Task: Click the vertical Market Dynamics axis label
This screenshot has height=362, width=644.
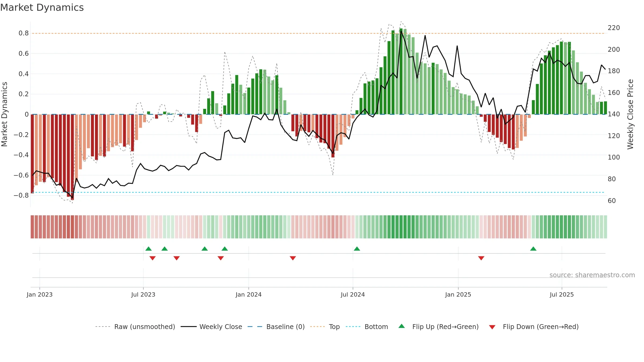Action: (x=4, y=114)
